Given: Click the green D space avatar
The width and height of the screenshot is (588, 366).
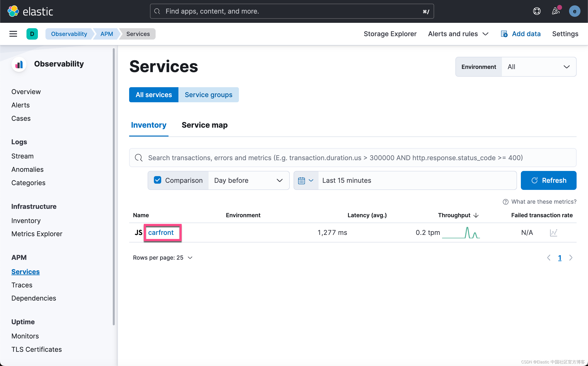Looking at the screenshot, I should [x=32, y=34].
